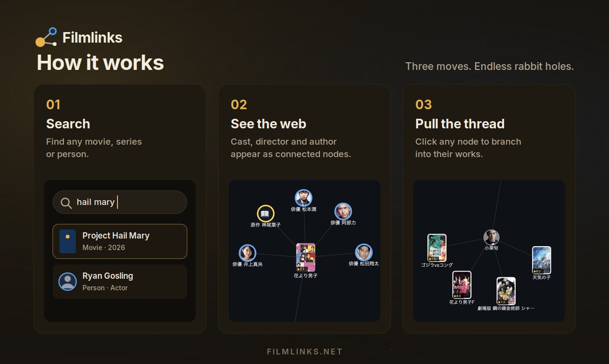
Task: Click the 俳優 松本潤 label
Action: (x=304, y=209)
